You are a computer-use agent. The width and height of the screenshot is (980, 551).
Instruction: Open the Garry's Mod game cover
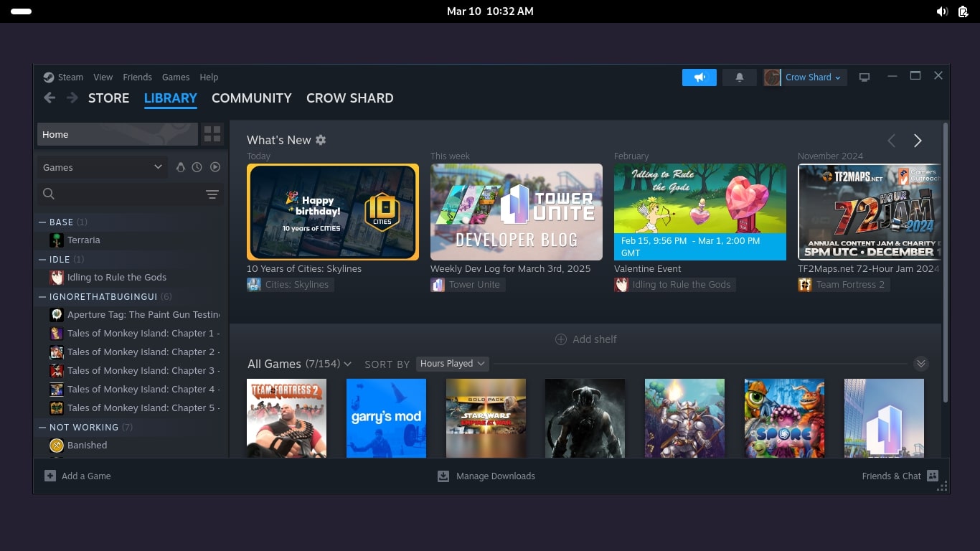[x=387, y=418]
